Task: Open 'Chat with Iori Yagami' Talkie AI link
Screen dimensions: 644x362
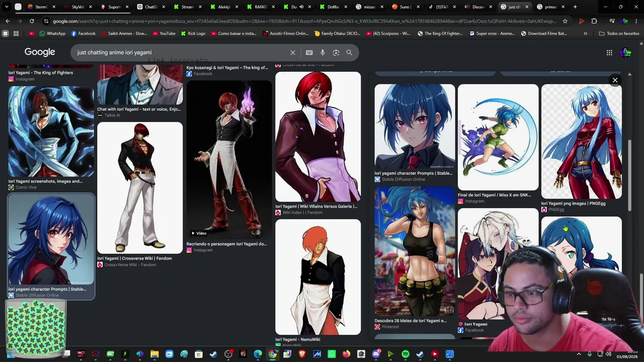Action: click(x=139, y=109)
